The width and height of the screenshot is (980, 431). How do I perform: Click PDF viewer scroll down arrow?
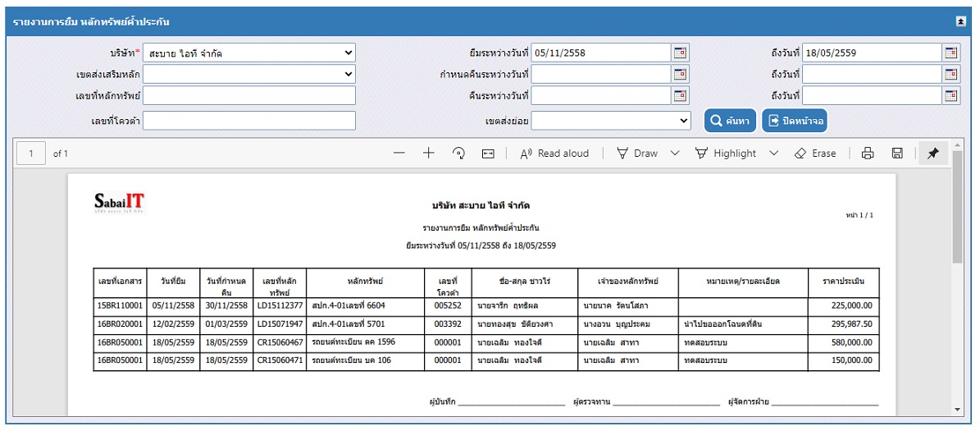(958, 409)
